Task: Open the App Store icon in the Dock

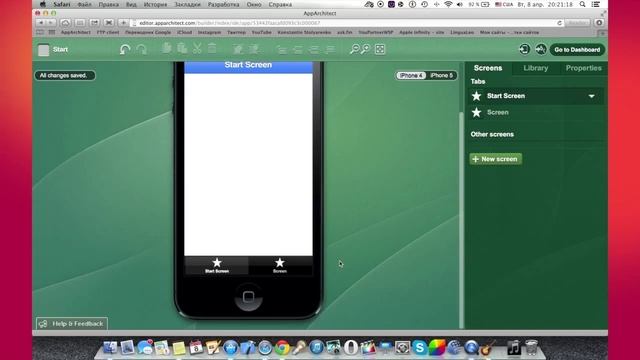Action: [231, 348]
